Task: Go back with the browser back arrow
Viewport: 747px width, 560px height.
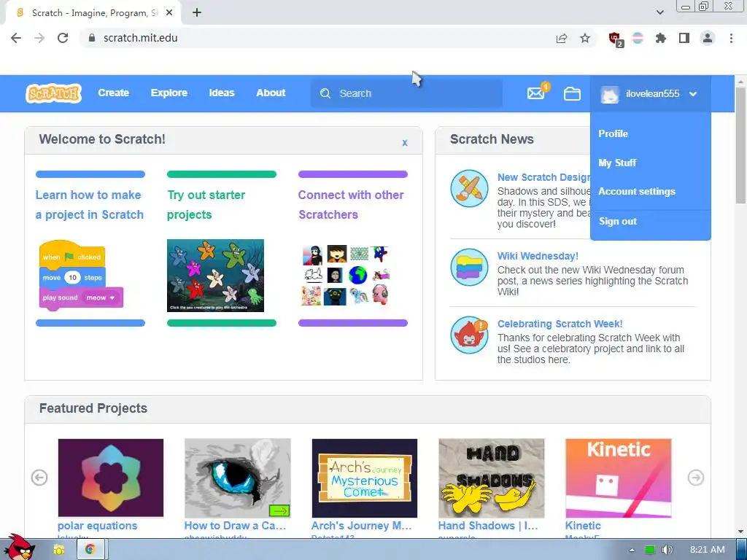Action: [16, 38]
